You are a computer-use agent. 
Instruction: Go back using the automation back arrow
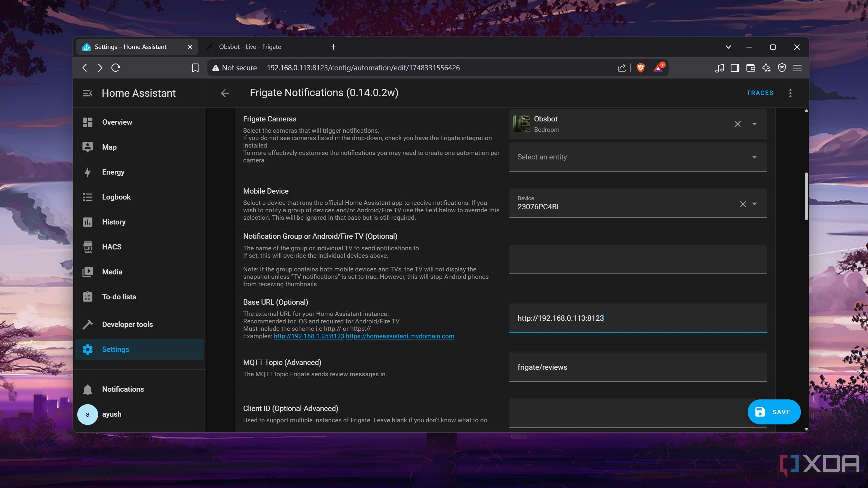tap(225, 93)
